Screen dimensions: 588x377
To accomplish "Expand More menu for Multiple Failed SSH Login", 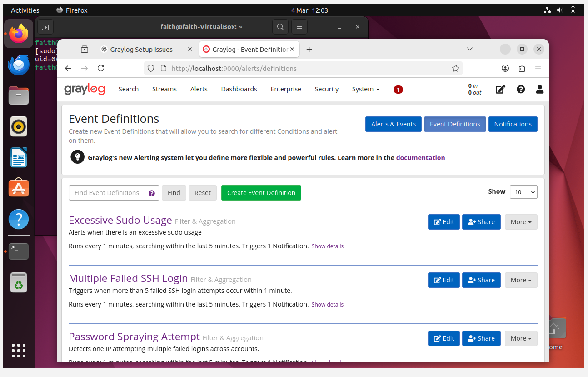I will point(521,280).
